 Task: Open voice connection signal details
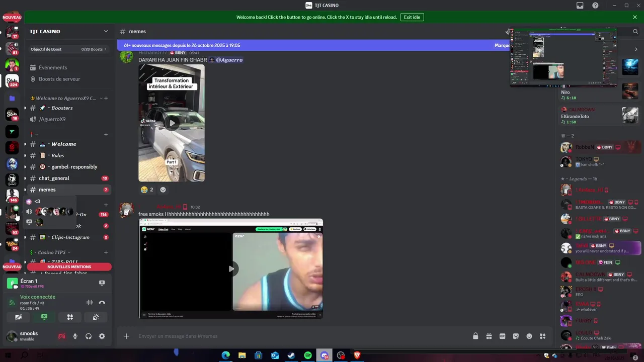12,302
